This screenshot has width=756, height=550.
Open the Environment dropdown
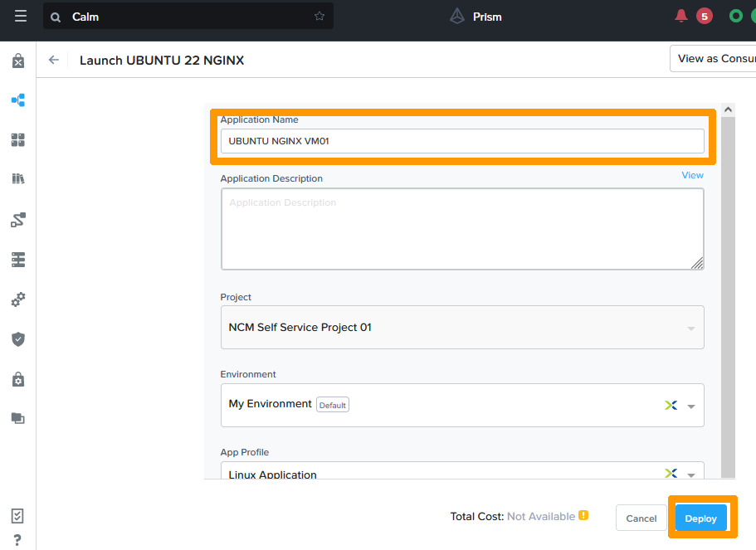(x=690, y=406)
